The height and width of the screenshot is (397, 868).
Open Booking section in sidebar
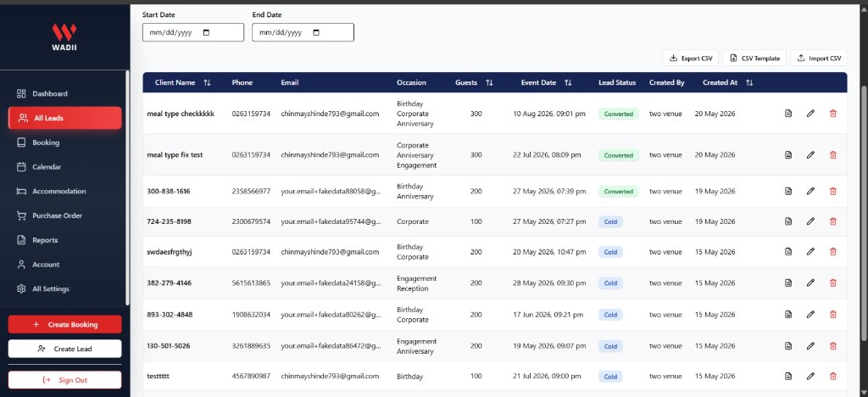pyautogui.click(x=64, y=143)
